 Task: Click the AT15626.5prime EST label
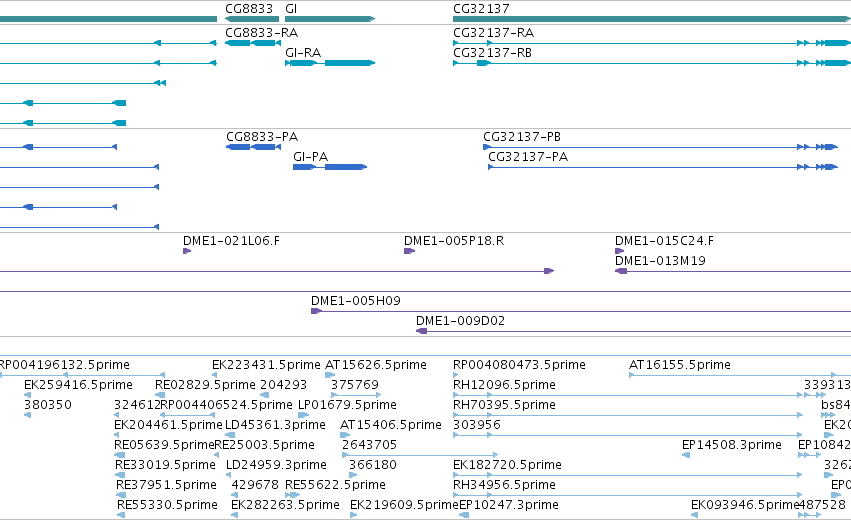(x=376, y=365)
